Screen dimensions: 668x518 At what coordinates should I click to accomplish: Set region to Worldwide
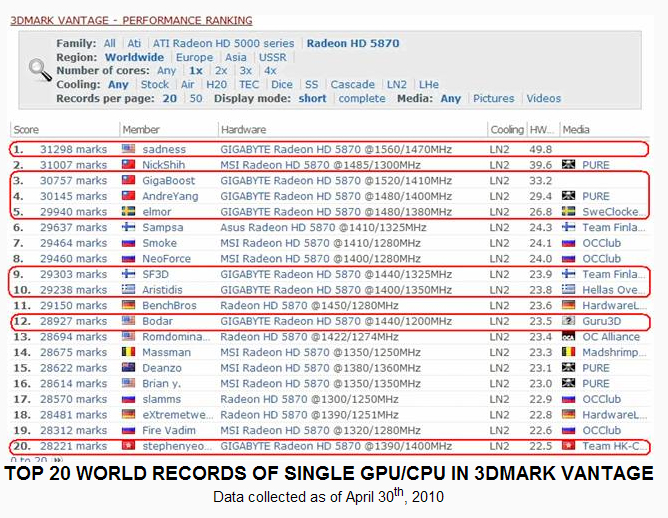[135, 57]
